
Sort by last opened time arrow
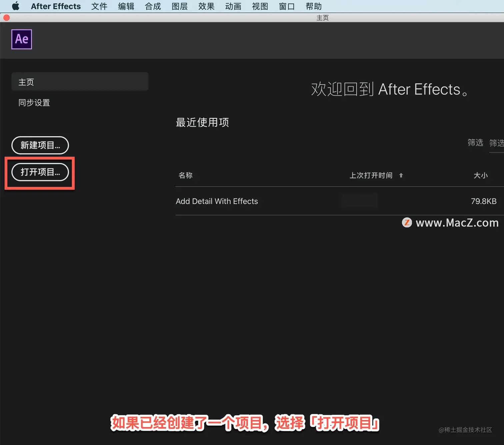(401, 175)
